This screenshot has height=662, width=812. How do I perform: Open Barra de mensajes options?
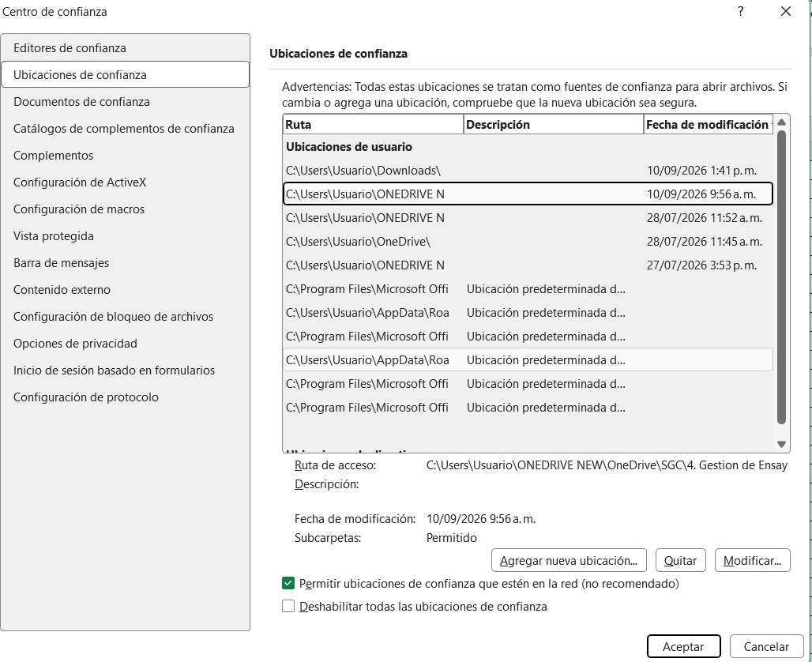[x=126, y=263]
